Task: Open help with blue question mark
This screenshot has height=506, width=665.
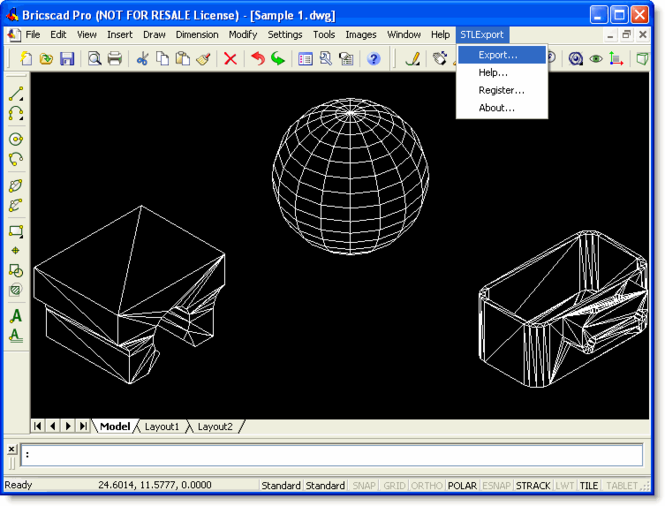Action: 373,59
